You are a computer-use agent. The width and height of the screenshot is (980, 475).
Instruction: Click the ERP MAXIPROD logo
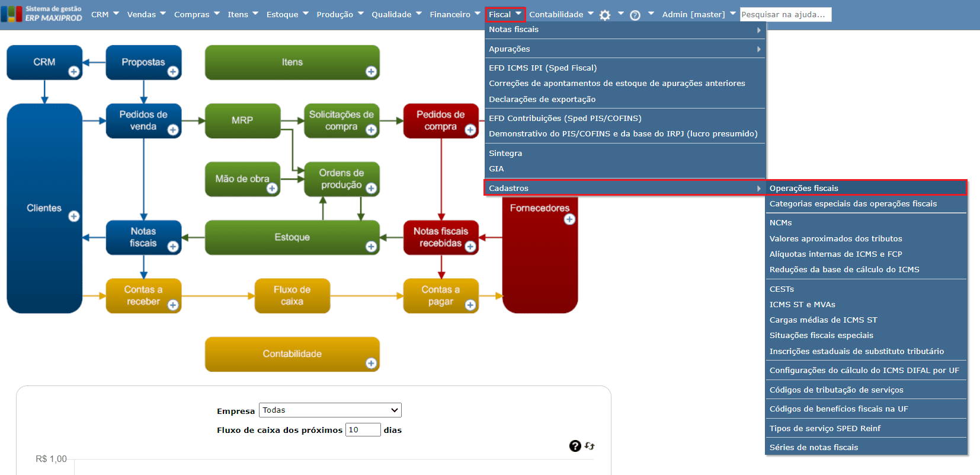tap(41, 14)
